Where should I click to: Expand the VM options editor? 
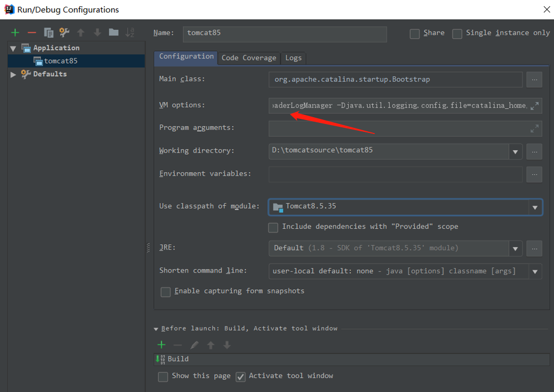534,105
